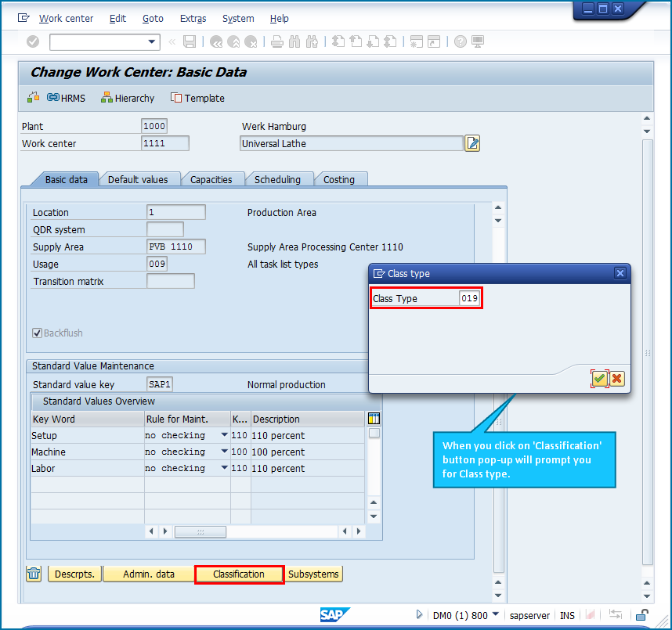Cancel the Class type popup with red X
This screenshot has height=630, width=672.
(x=617, y=378)
